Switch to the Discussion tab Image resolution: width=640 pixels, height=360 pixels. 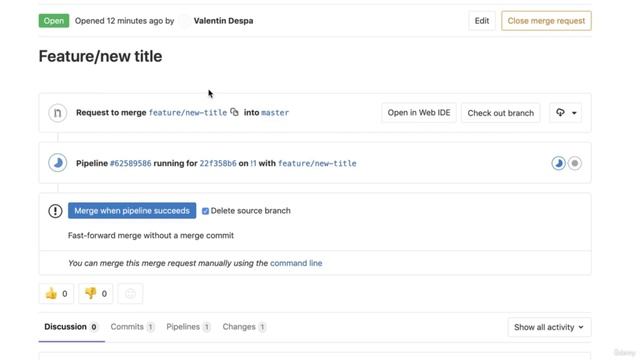tap(71, 327)
